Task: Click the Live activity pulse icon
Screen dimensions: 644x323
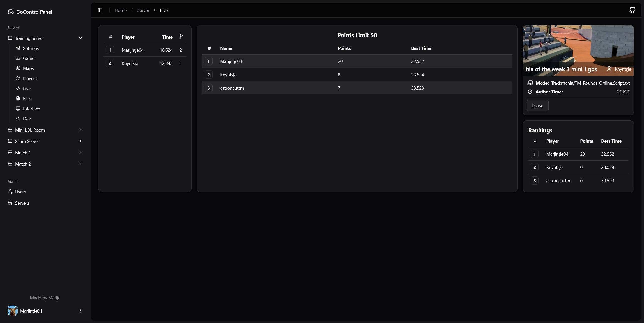Action: [18, 88]
